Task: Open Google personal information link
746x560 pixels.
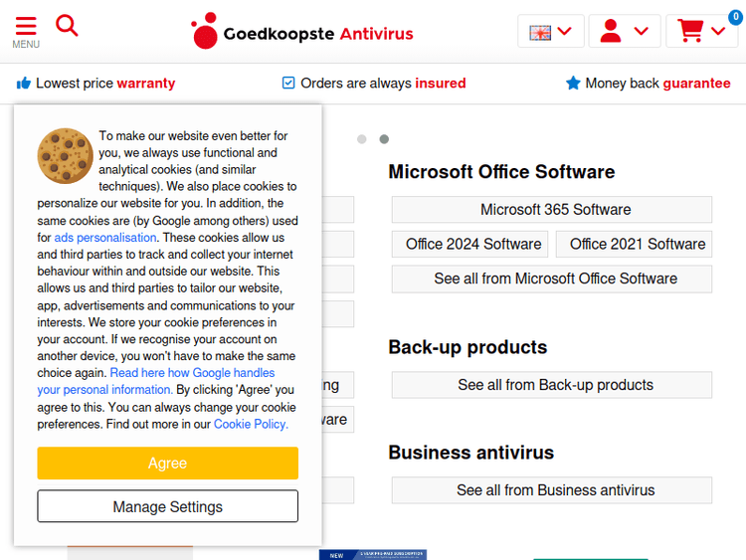Action: click(x=156, y=381)
